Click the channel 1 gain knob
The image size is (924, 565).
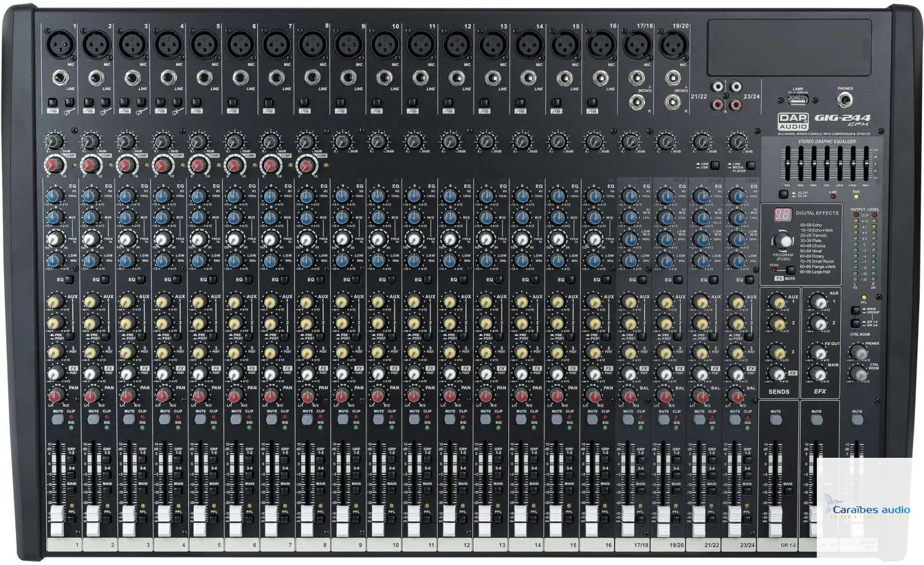pyautogui.click(x=55, y=142)
